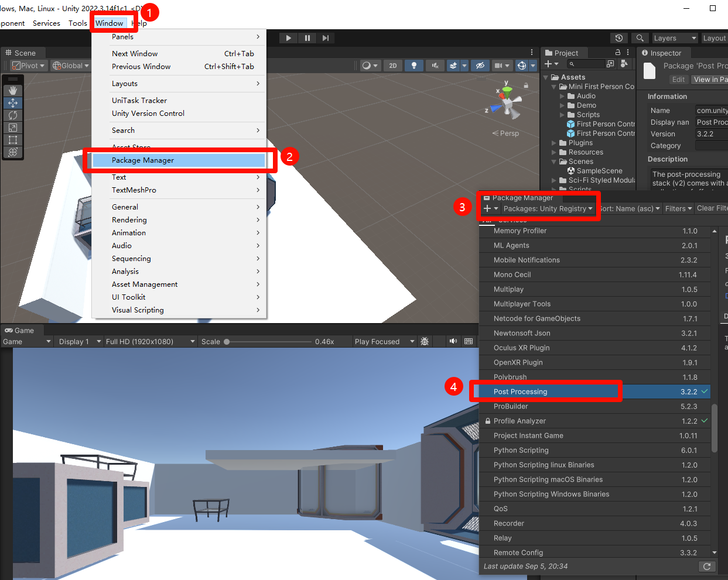Collapse the Assets folder
Viewport: 728px width, 580px height.
pyautogui.click(x=546, y=77)
